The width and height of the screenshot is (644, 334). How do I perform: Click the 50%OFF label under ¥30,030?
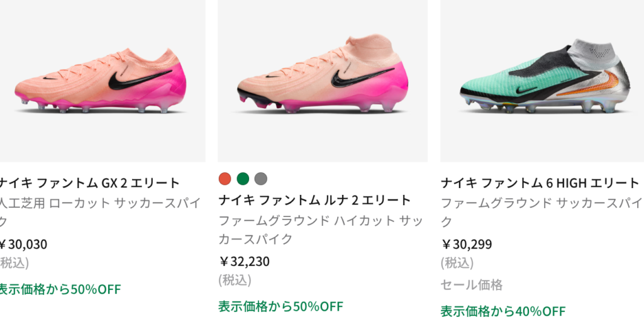pos(60,289)
